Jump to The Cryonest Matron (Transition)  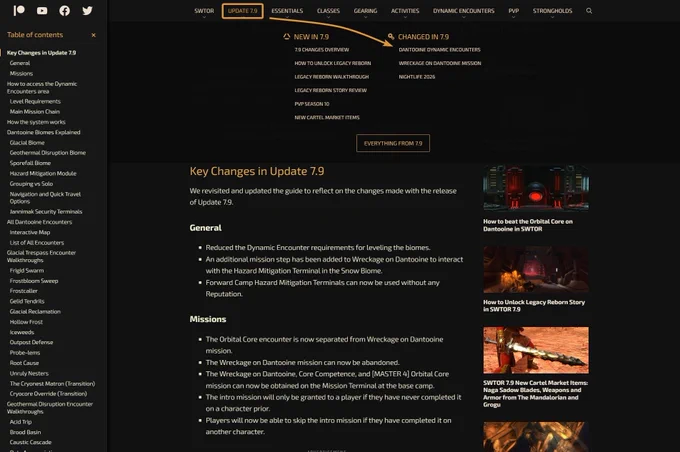pyautogui.click(x=52, y=384)
